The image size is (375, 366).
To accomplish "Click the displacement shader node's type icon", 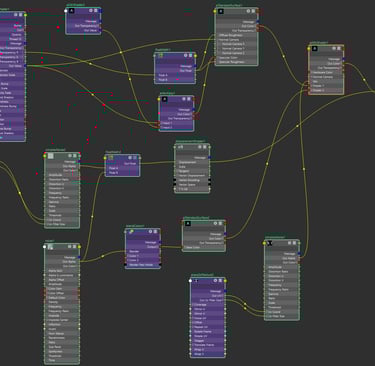I will pos(181,147).
